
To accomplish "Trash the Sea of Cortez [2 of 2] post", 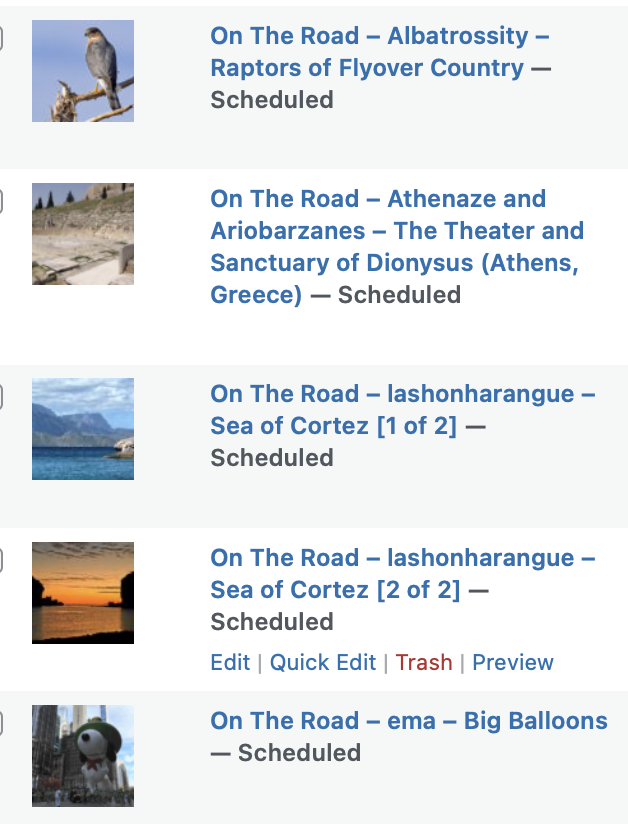I will pos(424,663).
